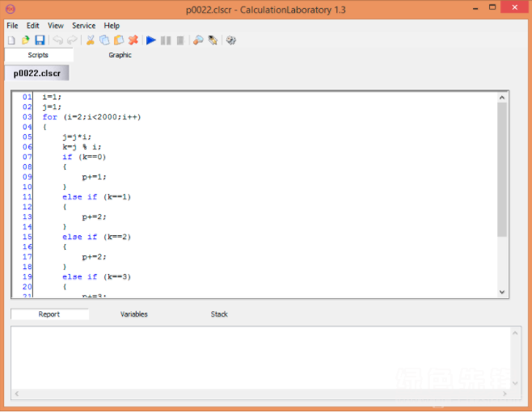Pause the script execution

click(166, 40)
